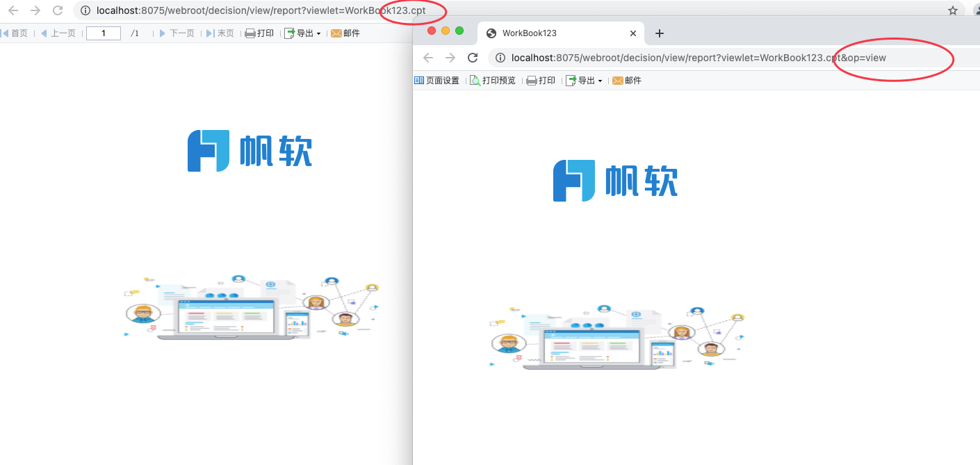The height and width of the screenshot is (465, 980).
Task: Send report by 邮件 in the rear window
Action: coord(345,33)
